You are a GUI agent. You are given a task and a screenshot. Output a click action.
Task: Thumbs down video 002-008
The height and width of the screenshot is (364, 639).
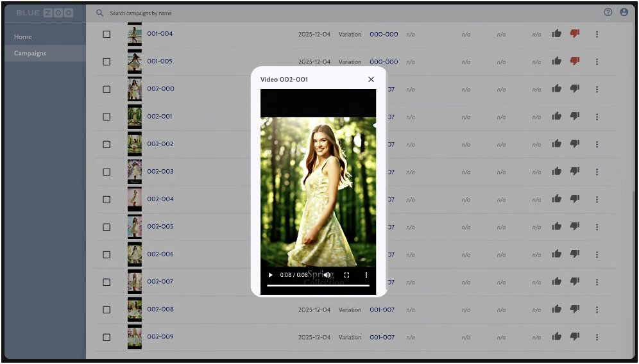click(x=575, y=310)
